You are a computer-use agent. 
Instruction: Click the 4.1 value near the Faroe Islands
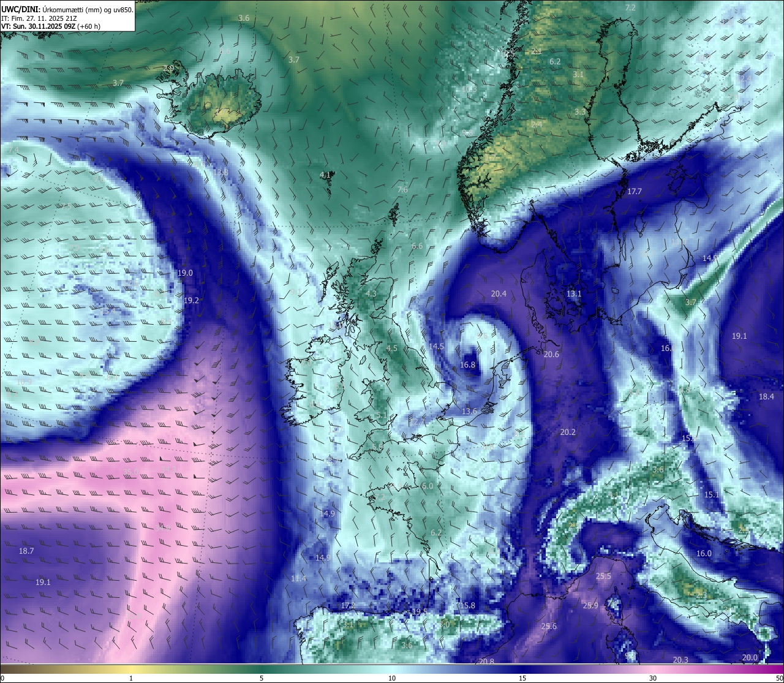tap(325, 175)
